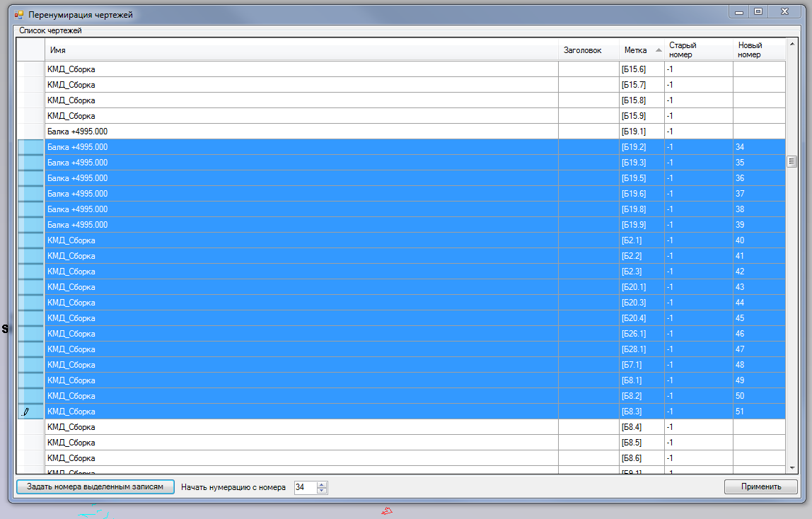Screen dimensions: 812x519
Task: Click the sort arrow in the Метка header
Action: click(659, 50)
